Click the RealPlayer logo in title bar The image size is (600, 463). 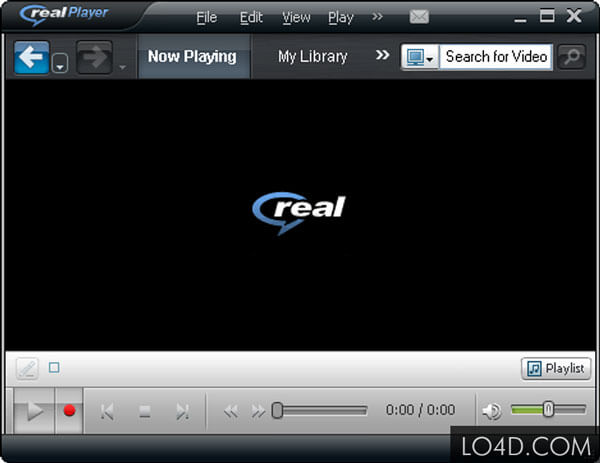click(64, 15)
